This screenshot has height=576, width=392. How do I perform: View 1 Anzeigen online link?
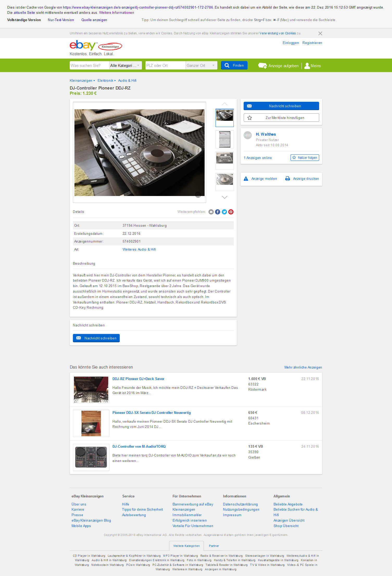(x=258, y=158)
